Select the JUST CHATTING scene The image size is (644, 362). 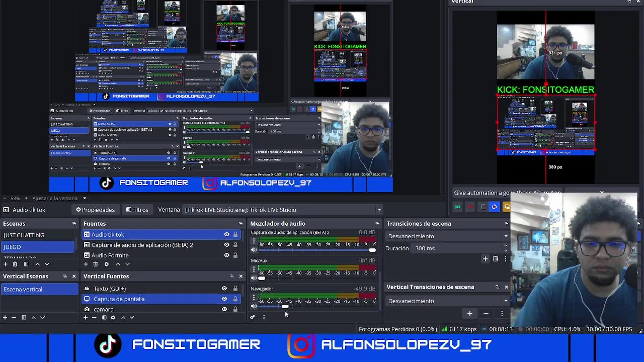(38, 235)
